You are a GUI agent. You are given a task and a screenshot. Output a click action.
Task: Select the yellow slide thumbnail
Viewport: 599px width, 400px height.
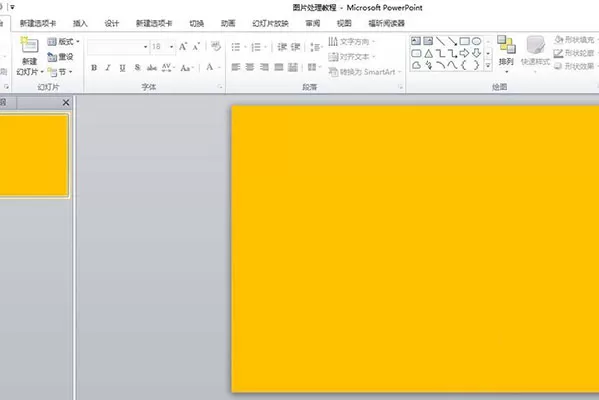pyautogui.click(x=34, y=156)
